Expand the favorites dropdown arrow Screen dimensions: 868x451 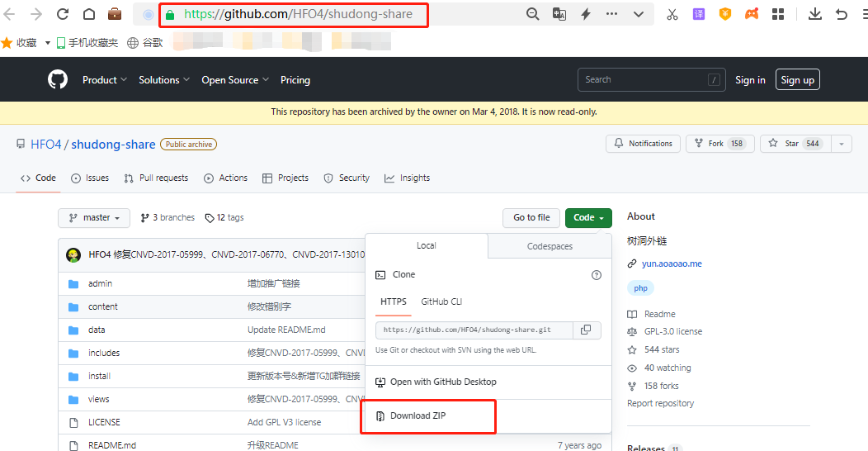(x=48, y=43)
